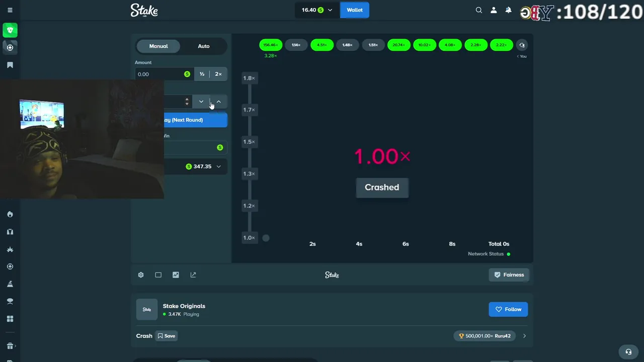Halve the bet amount
644x362 pixels.
tap(202, 74)
